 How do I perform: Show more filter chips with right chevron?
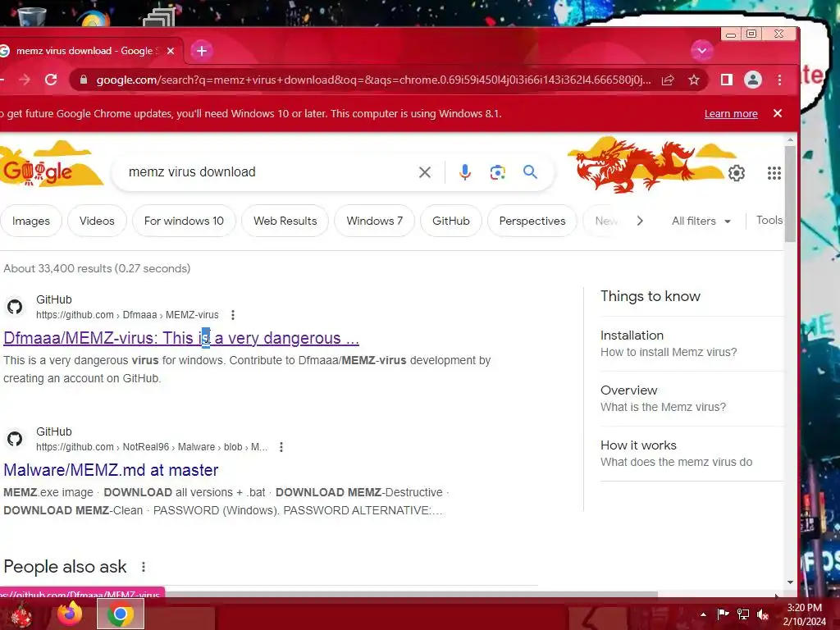[x=640, y=221]
